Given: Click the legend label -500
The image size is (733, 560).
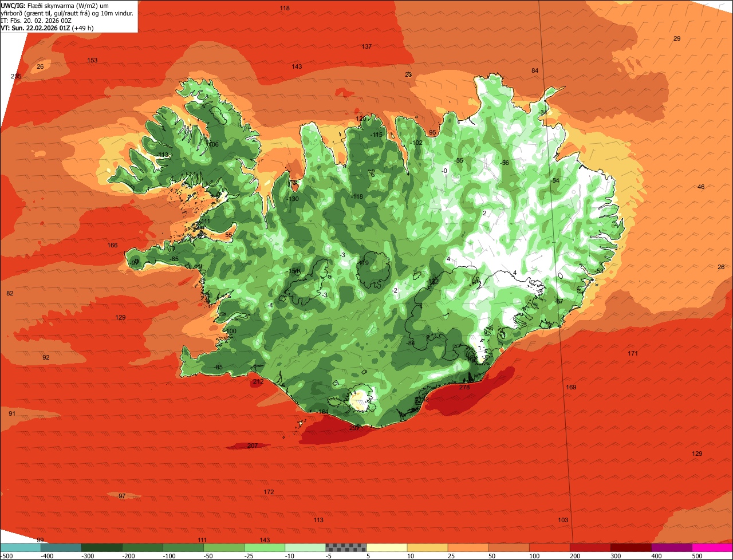Looking at the screenshot, I should tap(6, 556).
